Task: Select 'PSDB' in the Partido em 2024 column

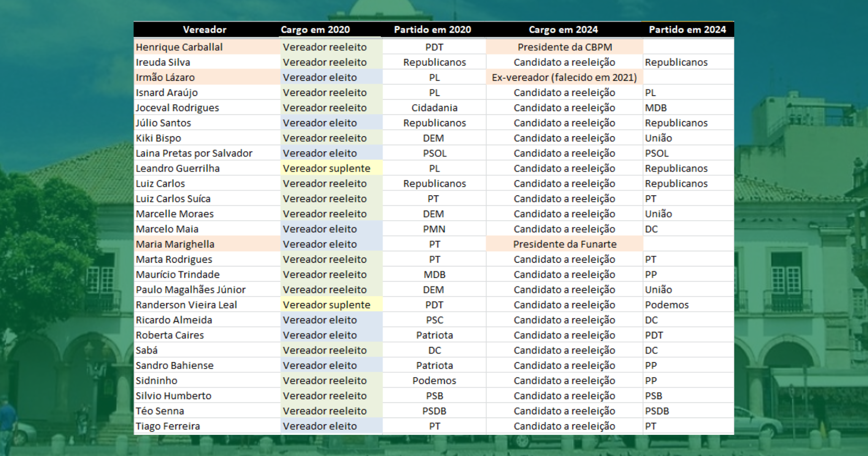Action: point(688,412)
